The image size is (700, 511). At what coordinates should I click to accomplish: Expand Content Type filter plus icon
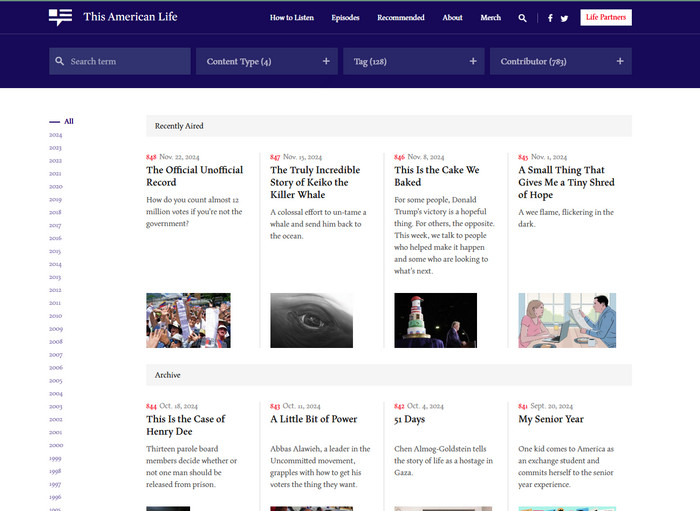[x=326, y=61]
